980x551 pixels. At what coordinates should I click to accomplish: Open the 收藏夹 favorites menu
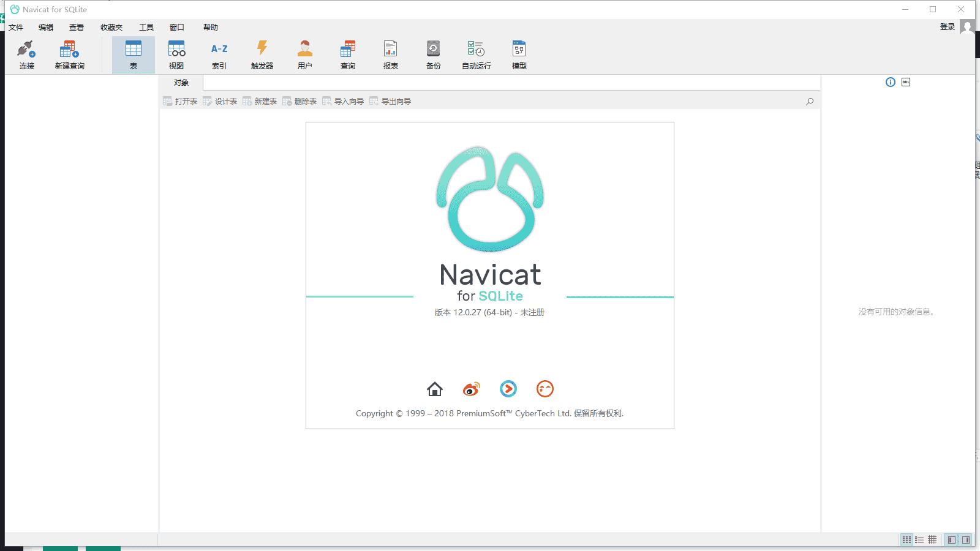[111, 27]
